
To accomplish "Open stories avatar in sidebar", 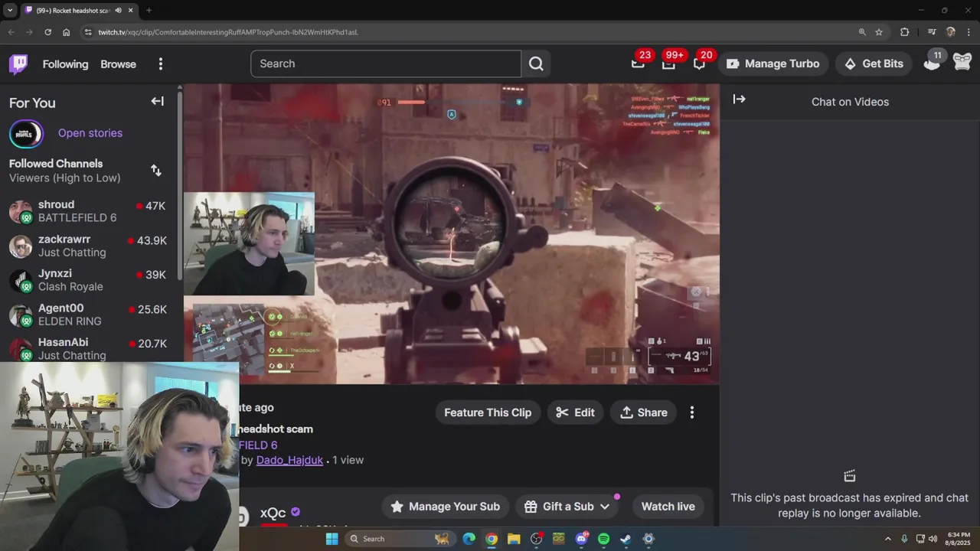I will click(25, 133).
